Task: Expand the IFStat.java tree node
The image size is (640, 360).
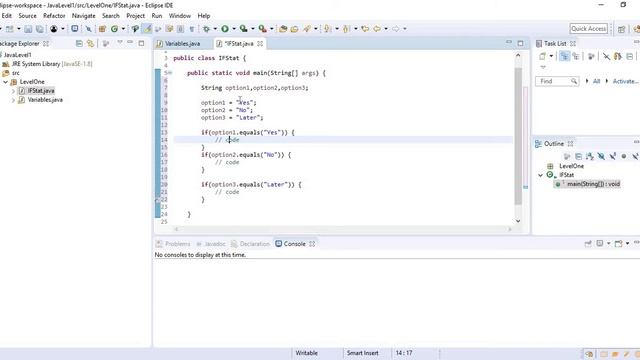Action: (13, 91)
